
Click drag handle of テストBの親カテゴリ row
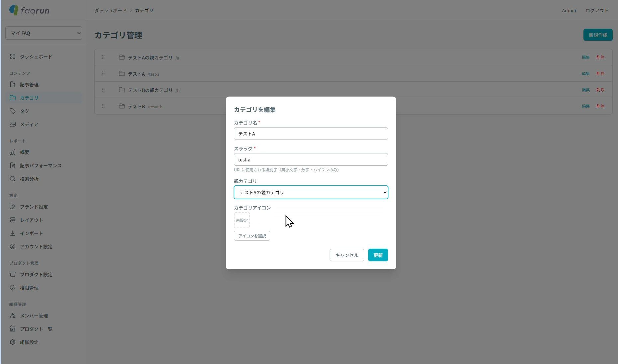pyautogui.click(x=103, y=90)
